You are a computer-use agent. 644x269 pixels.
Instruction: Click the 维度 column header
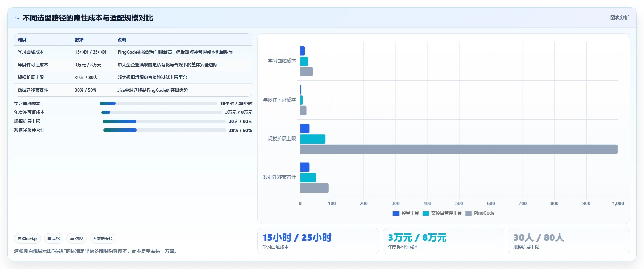coord(22,40)
